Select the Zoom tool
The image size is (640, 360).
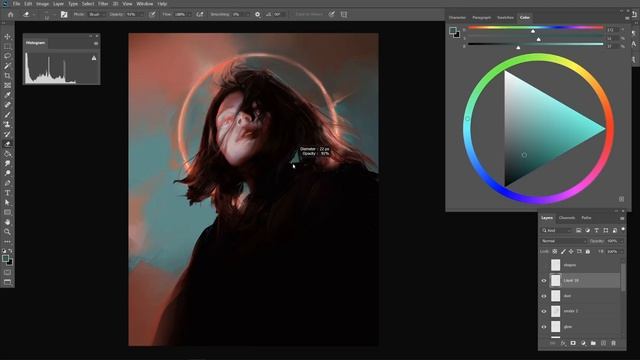click(7, 232)
